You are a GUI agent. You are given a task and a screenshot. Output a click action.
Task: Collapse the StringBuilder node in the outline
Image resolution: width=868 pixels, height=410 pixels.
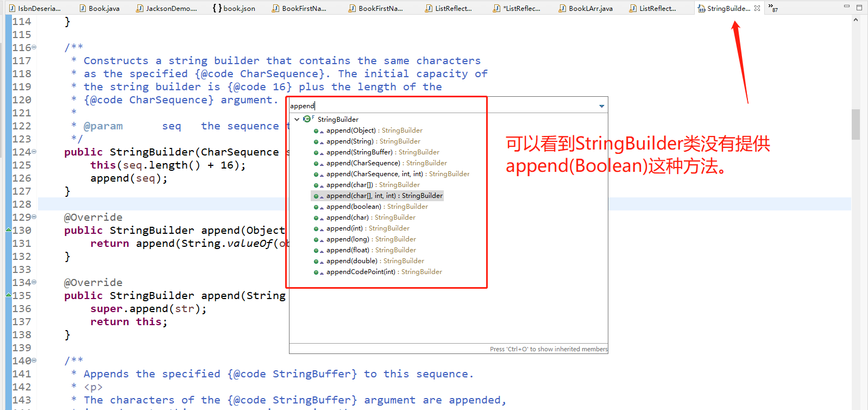pos(297,119)
